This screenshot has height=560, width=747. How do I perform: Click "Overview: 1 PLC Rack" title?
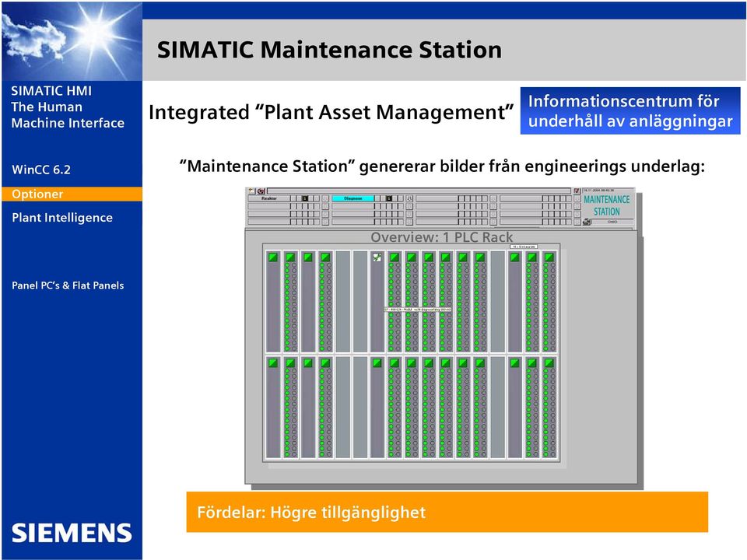tap(442, 237)
